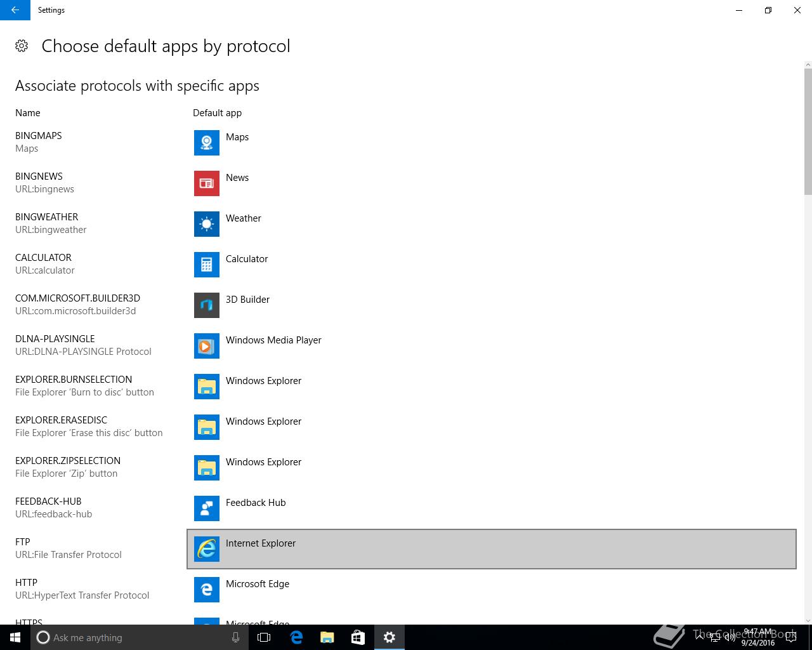The image size is (812, 650).
Task: Click Windows Explorer icon for EXPLORER.ERASEDISC
Action: (x=207, y=427)
